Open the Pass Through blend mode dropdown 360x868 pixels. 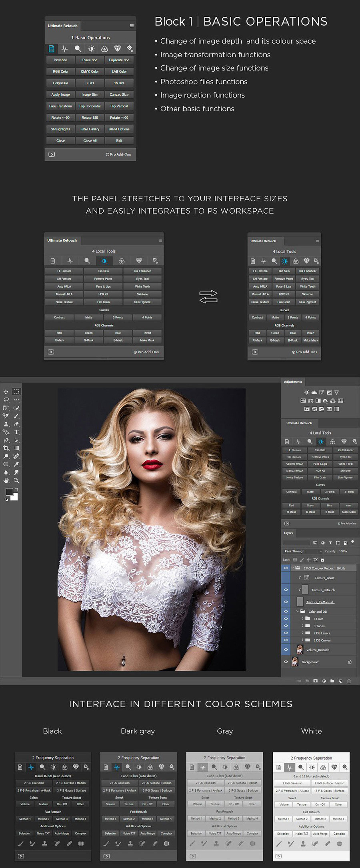(302, 551)
